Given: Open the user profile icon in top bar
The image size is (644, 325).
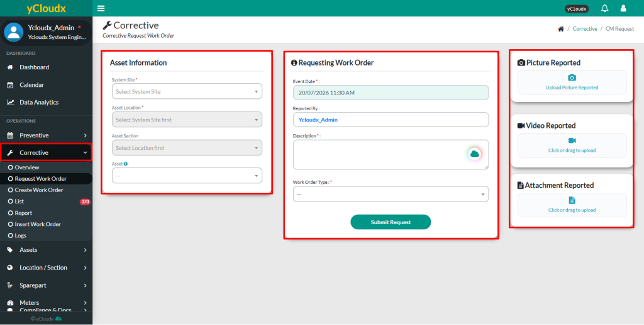Looking at the screenshot, I should 623,8.
